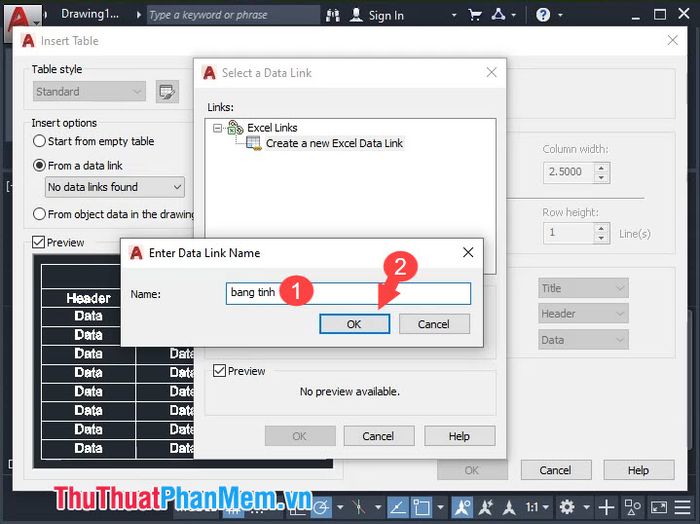
Task: Click the Sign In user icon
Action: tap(356, 15)
